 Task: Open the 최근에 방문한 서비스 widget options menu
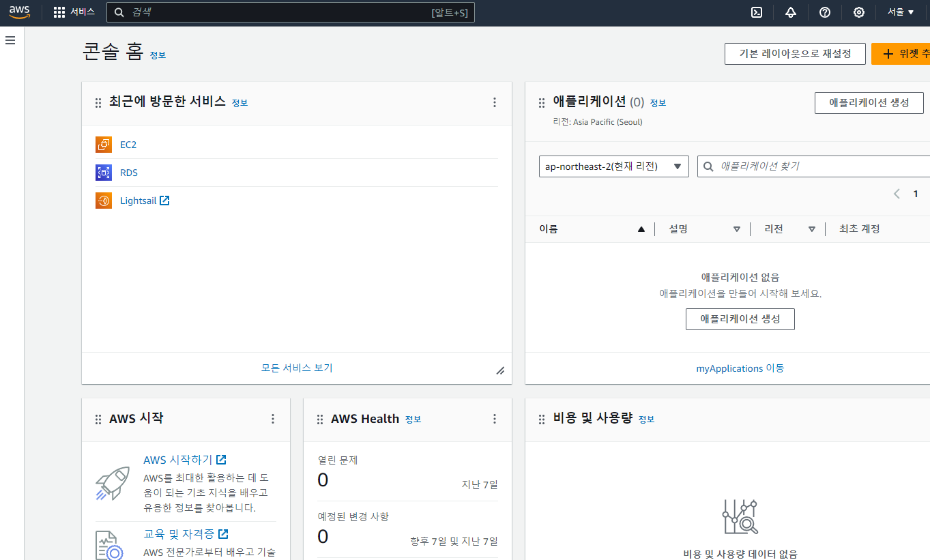495,102
